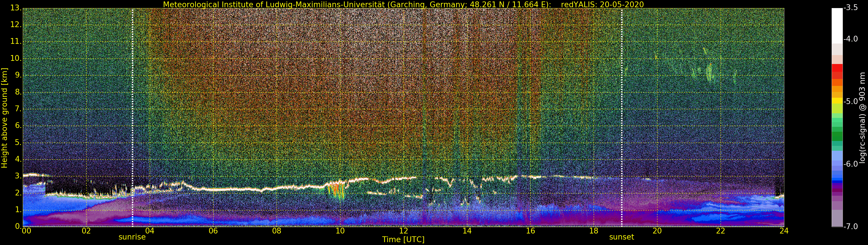Click the 'sunset' label below the axis
Image resolution: width=868 pixels, height=245 pixels.
coord(621,237)
